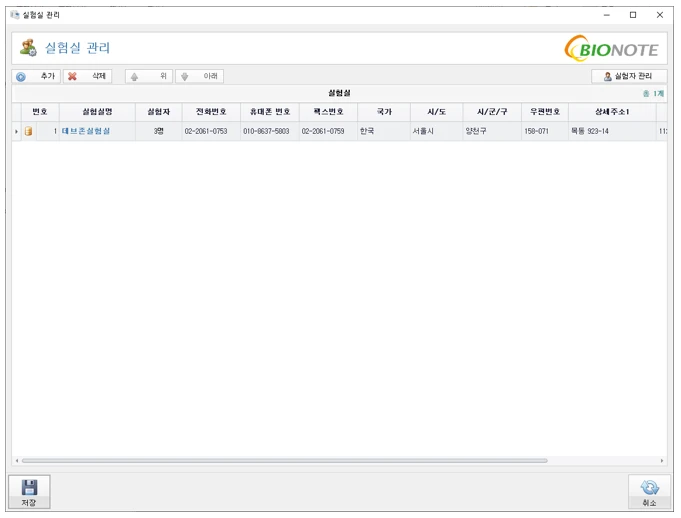The height and width of the screenshot is (518, 681).
Task: Click the 시/도 column header
Action: tap(436, 112)
